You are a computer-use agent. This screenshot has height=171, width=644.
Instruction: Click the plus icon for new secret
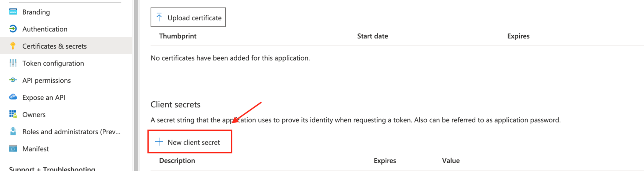point(159,142)
